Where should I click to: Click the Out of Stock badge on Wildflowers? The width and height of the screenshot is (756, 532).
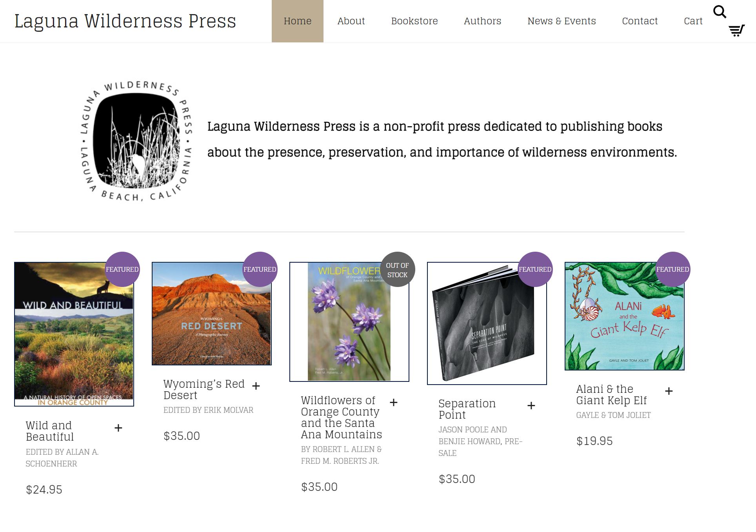pyautogui.click(x=398, y=269)
